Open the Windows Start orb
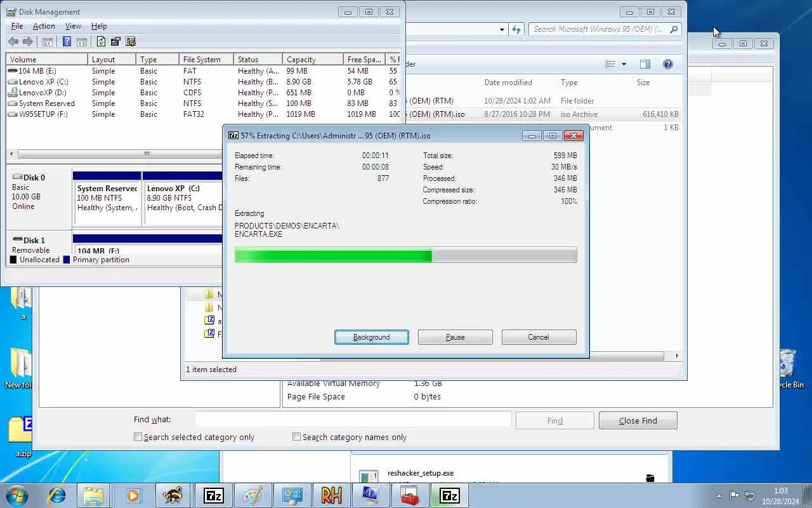Viewport: 812px width, 508px height. pyautogui.click(x=17, y=495)
